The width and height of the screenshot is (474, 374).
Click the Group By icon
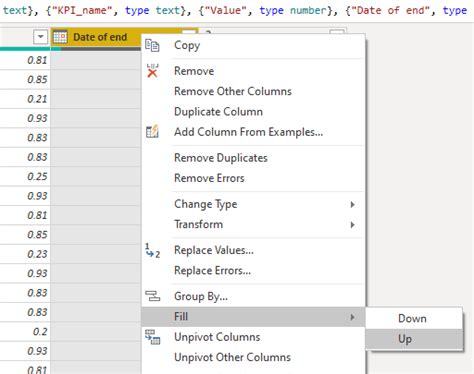pos(153,296)
